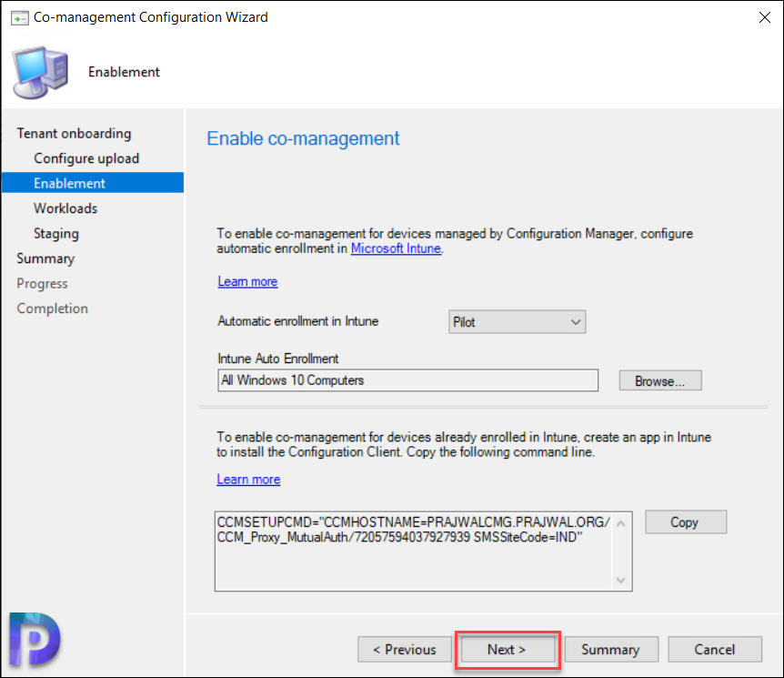Select Completion step in sidebar
784x678 pixels.
52,309
